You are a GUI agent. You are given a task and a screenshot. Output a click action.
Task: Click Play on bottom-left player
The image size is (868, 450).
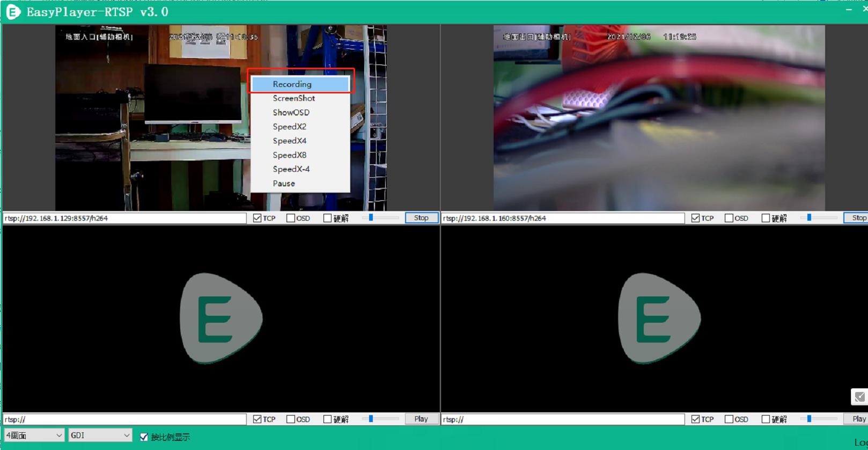pos(421,419)
